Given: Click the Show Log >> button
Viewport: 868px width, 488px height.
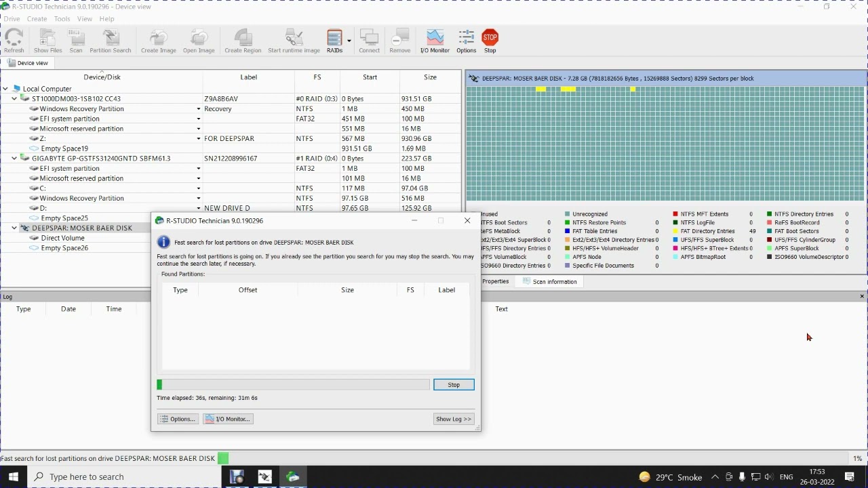Looking at the screenshot, I should [454, 419].
